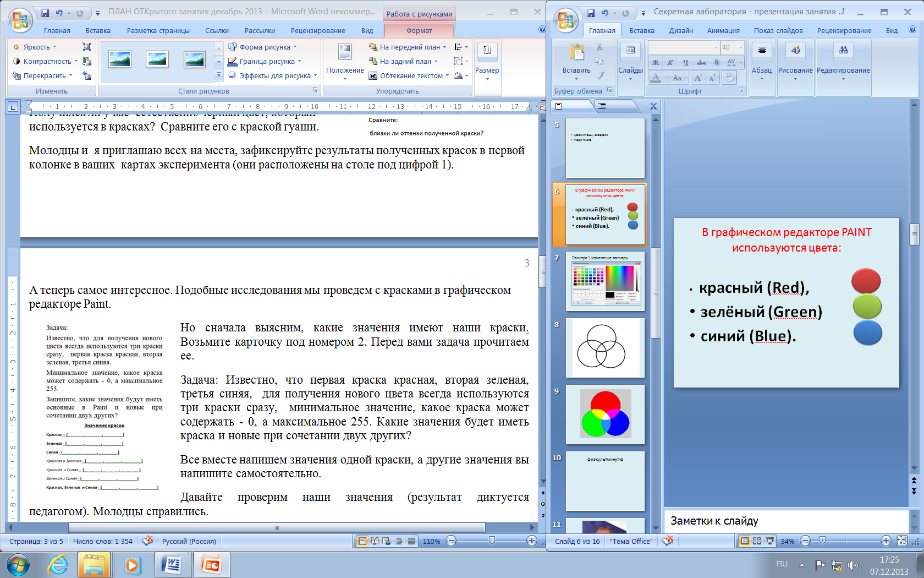
Task: Toggle italic (К) formatting in PowerPoint
Action: (x=670, y=63)
